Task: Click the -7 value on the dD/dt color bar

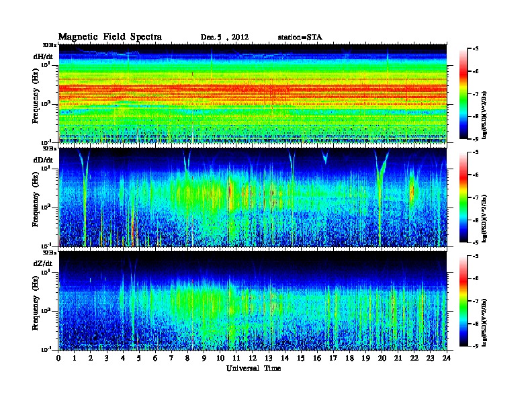Action: (x=475, y=197)
